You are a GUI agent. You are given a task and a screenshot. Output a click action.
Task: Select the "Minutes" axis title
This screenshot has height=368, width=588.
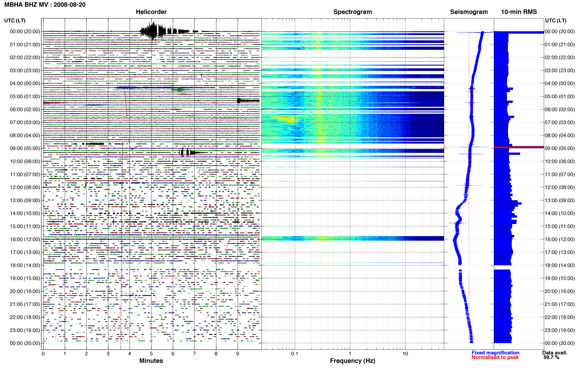click(x=151, y=361)
